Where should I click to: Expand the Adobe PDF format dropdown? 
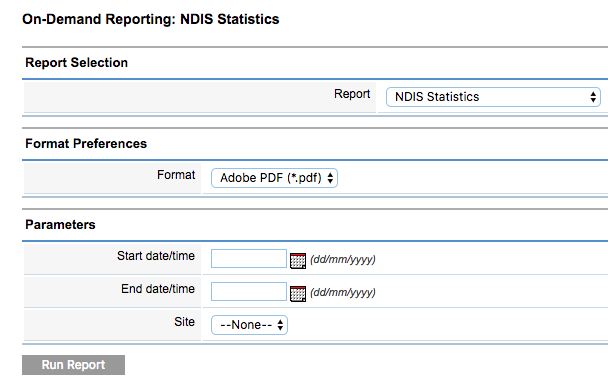(274, 178)
